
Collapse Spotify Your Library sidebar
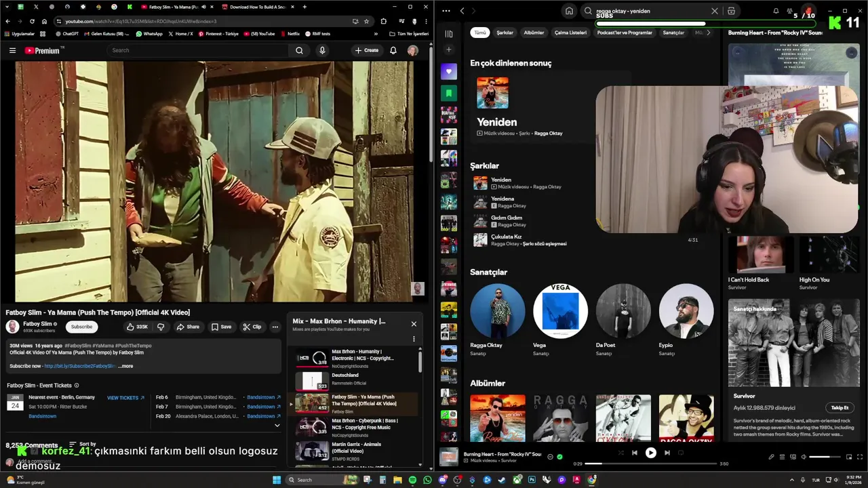pyautogui.click(x=448, y=33)
